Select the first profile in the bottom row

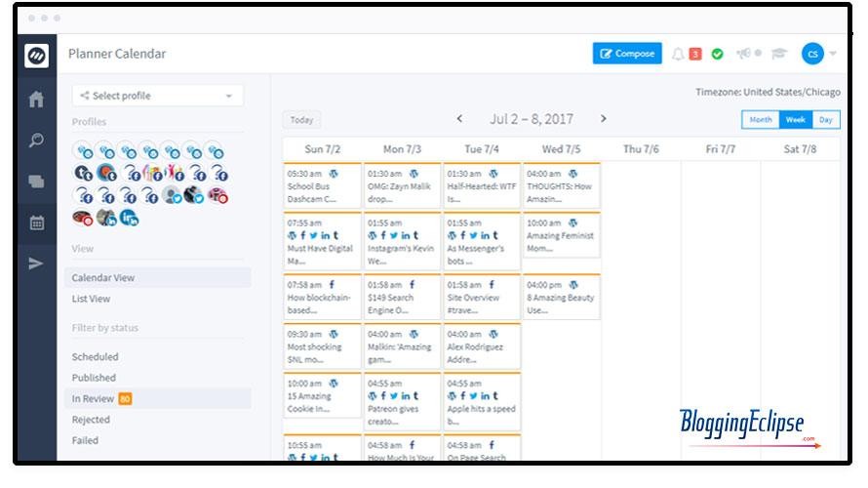(83, 218)
